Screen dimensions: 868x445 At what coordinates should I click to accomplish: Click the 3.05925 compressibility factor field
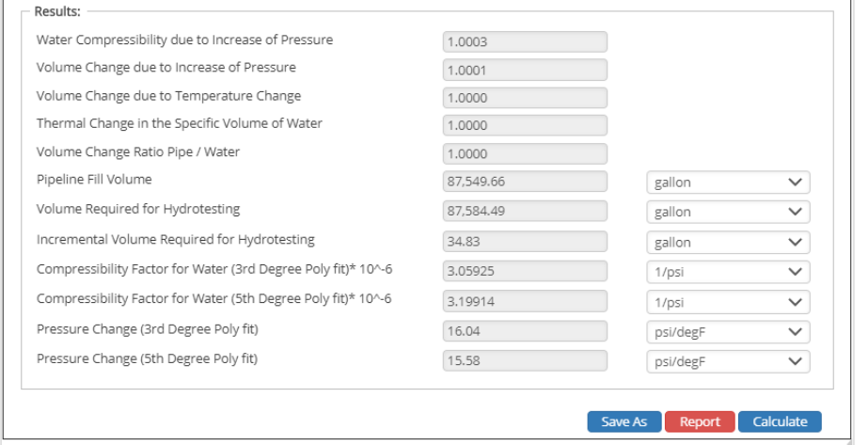click(525, 272)
